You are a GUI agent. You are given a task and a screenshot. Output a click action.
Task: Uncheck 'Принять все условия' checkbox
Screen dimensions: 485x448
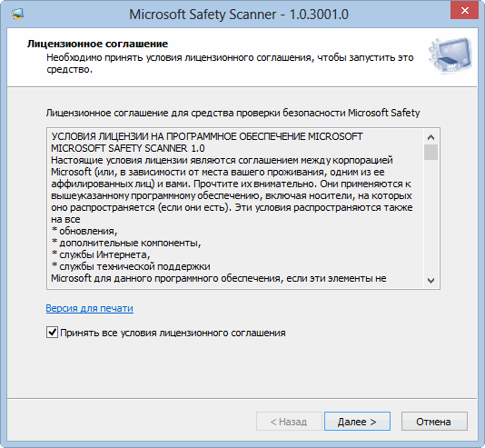pos(52,333)
